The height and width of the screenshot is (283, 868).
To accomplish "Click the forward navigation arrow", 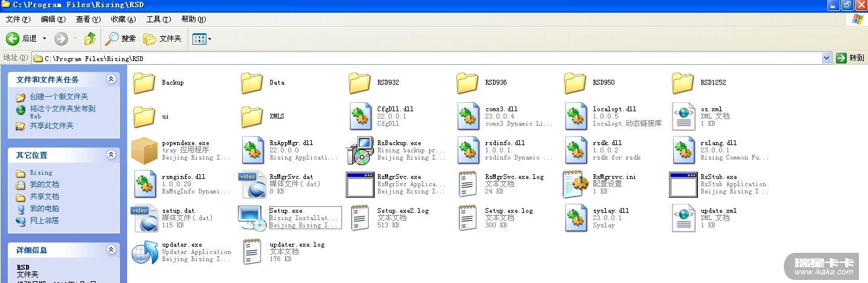I will pos(61,39).
